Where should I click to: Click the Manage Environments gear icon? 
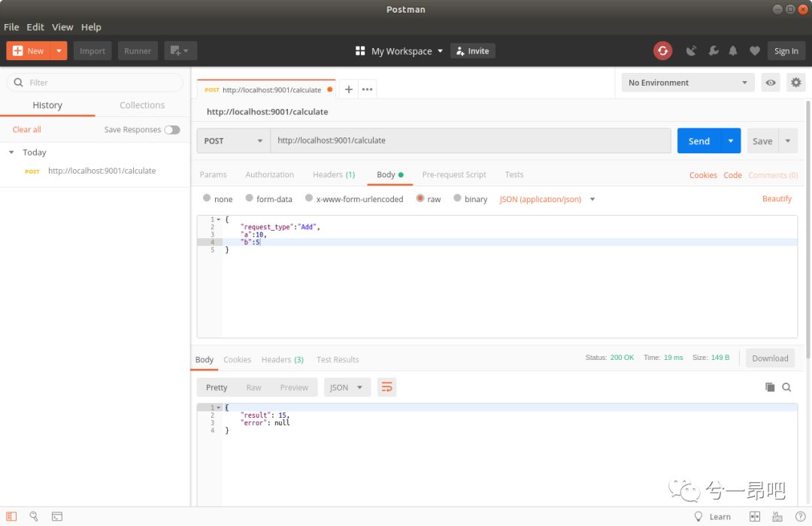pos(796,83)
